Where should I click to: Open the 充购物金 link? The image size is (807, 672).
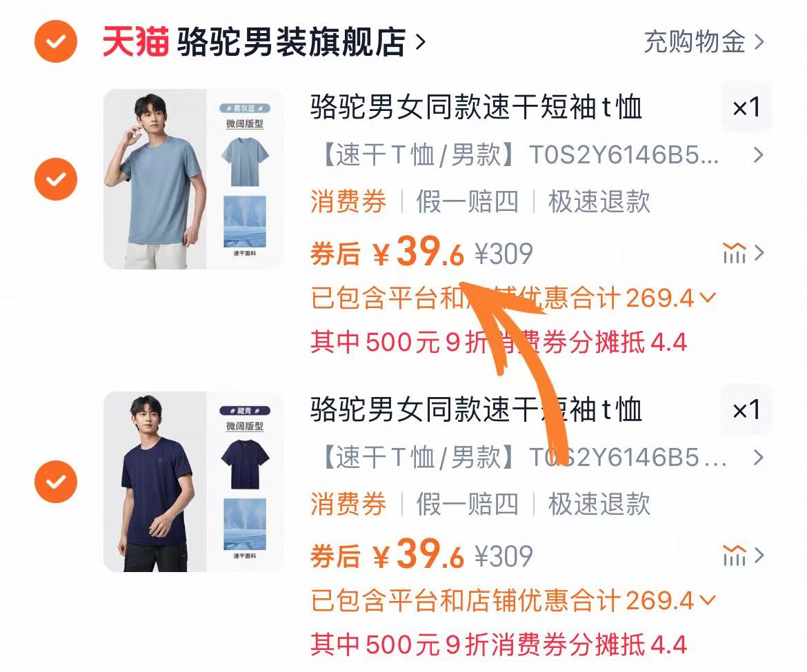pyautogui.click(x=695, y=41)
